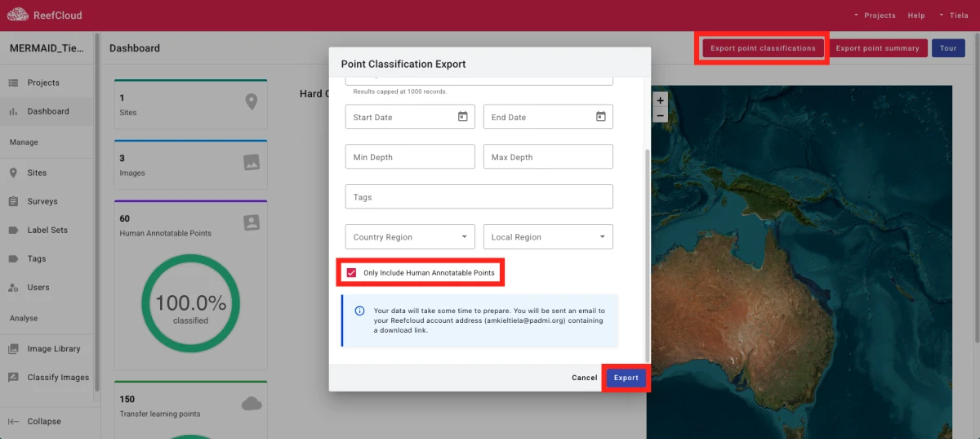
Task: Open the Tiela user account dropdown
Action: (953, 16)
